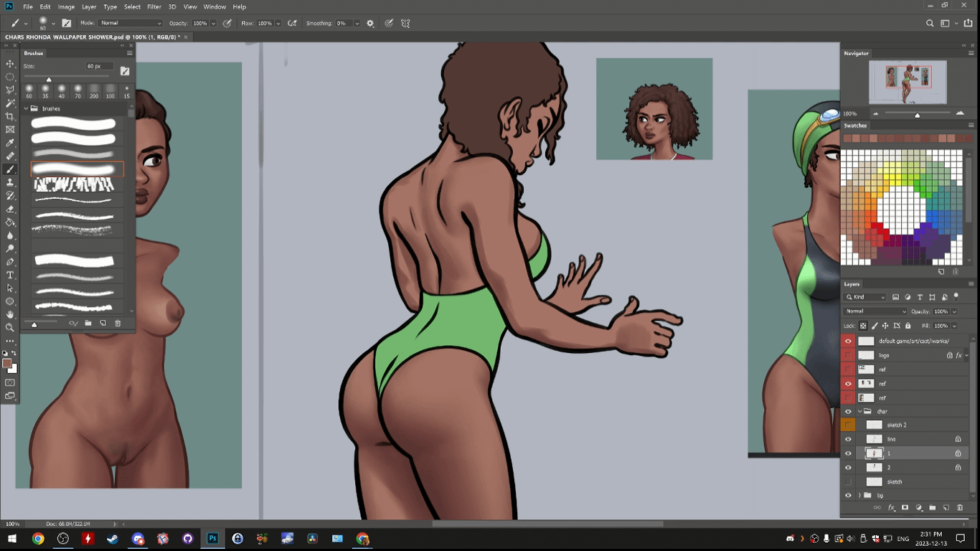Open the Layer menu

[x=89, y=6]
